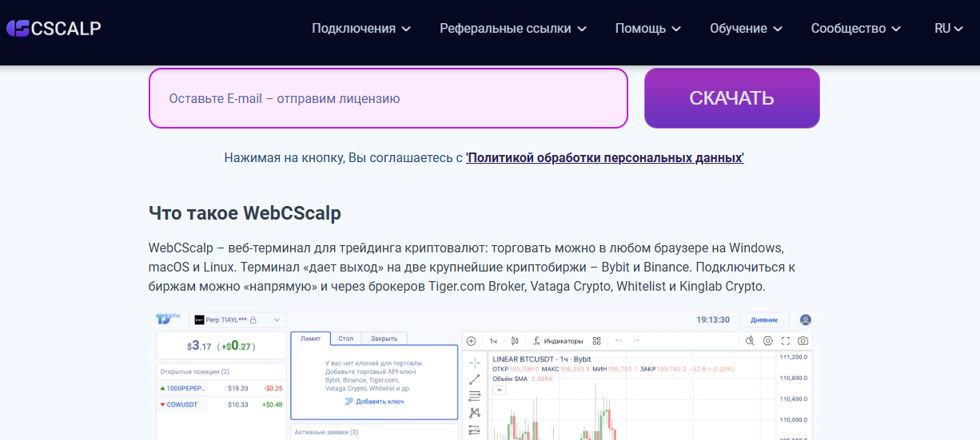Expand the Реферальные ссылки menu
The width and height of the screenshot is (980, 440).
(x=513, y=29)
